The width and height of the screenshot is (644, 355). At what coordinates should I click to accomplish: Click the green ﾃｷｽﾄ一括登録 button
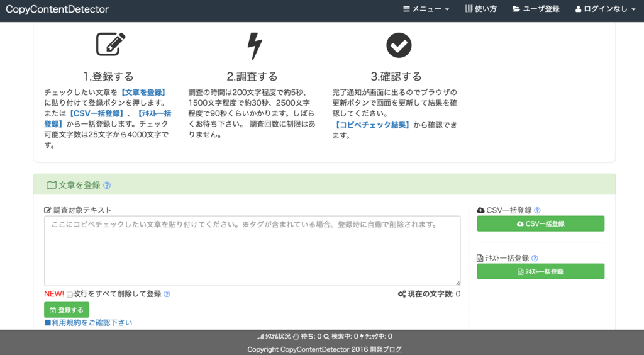(540, 271)
